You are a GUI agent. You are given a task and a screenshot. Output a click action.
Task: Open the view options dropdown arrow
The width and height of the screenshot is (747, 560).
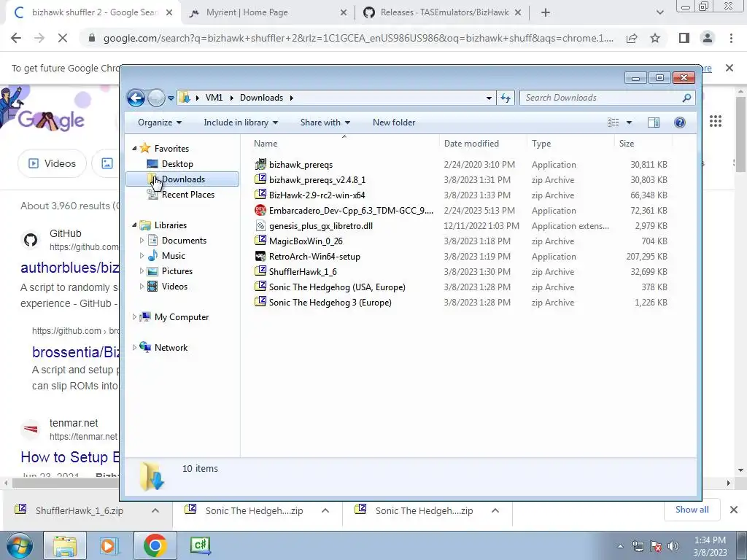(x=629, y=122)
